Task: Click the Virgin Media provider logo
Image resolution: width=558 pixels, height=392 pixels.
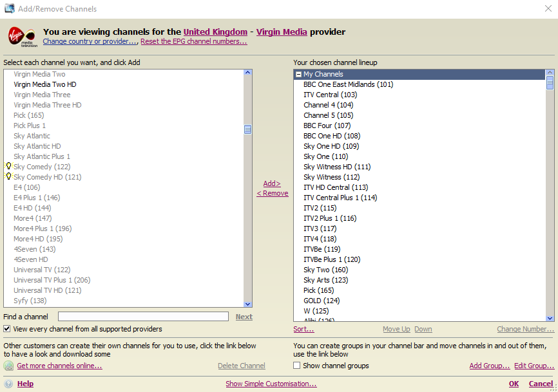Action: pyautogui.click(x=23, y=37)
